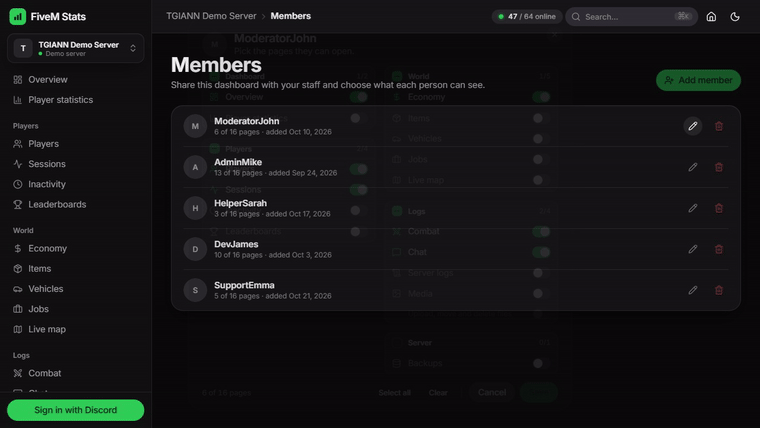Click "3 of 16 pages · added Oct 17, 2026"

coord(272,214)
